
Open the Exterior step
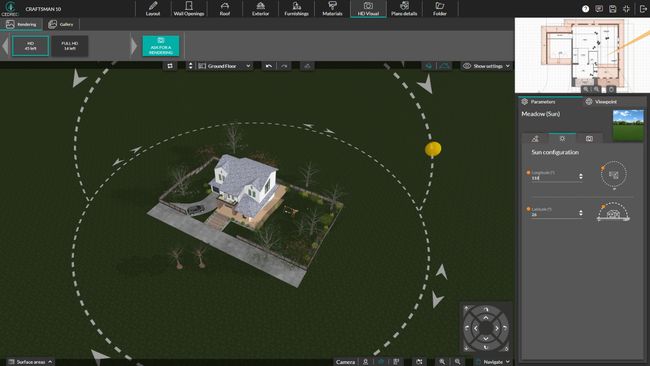260,9
